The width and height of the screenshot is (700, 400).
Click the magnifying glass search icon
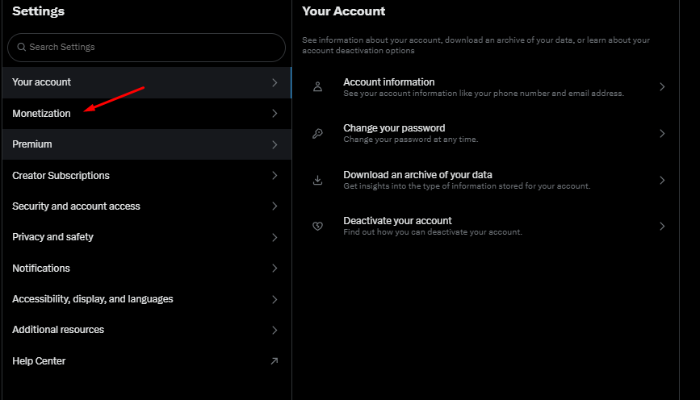21,47
